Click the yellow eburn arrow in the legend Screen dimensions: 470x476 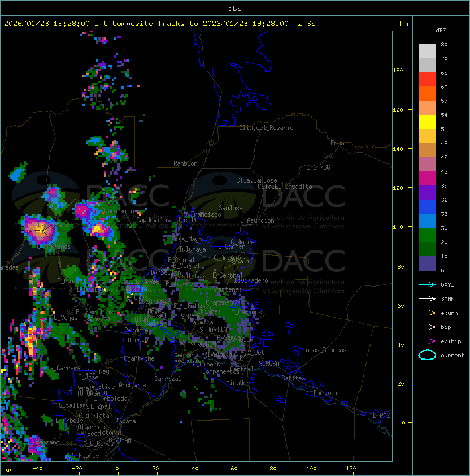click(x=427, y=313)
